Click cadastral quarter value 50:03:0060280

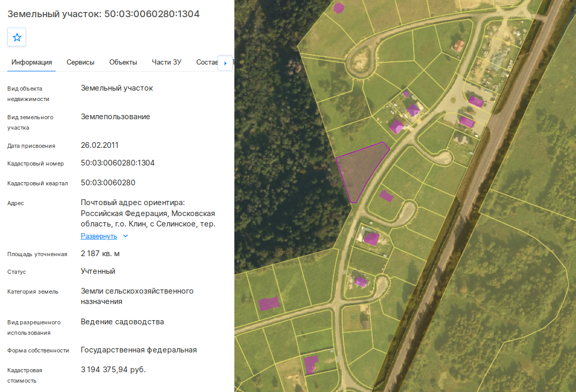point(108,183)
